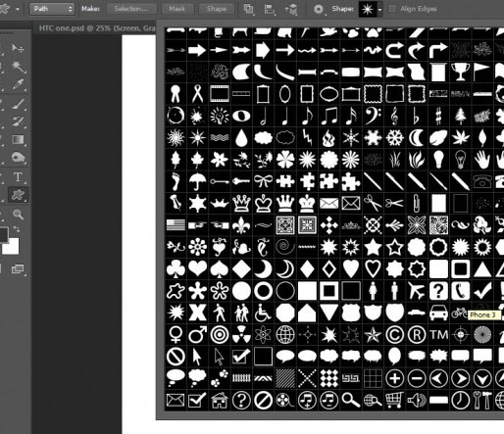Pick the wheelchair accessibility shape
The width and height of the screenshot is (504, 434).
click(263, 313)
